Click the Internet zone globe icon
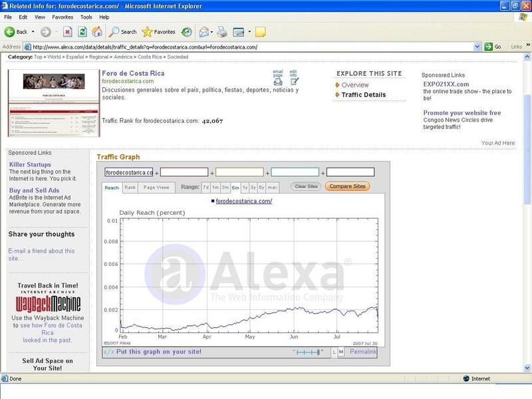Screen dimensions: 532x399 (x=466, y=378)
